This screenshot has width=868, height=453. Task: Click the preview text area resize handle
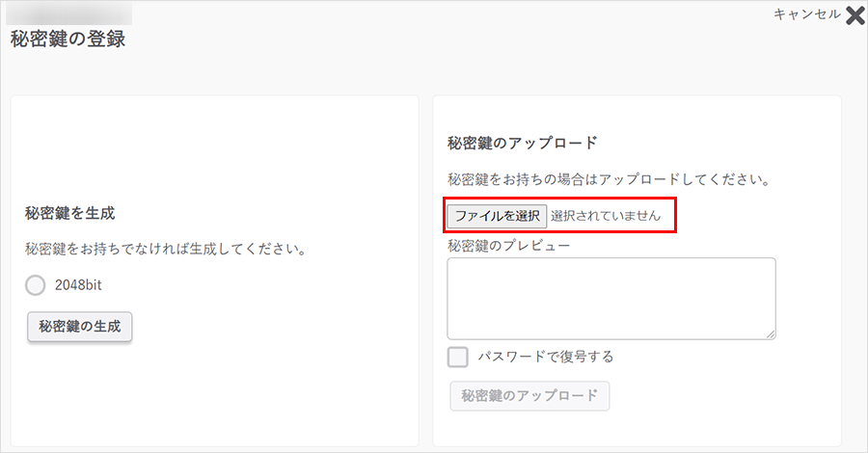tap(771, 333)
